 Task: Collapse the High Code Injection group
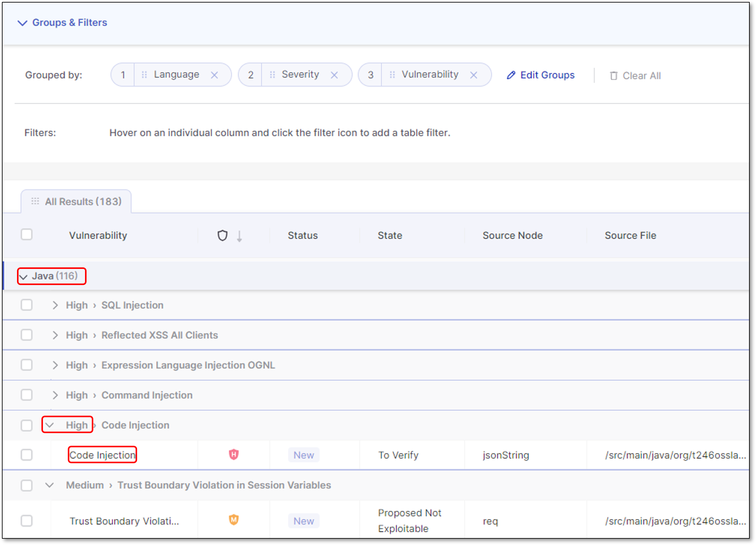point(49,425)
